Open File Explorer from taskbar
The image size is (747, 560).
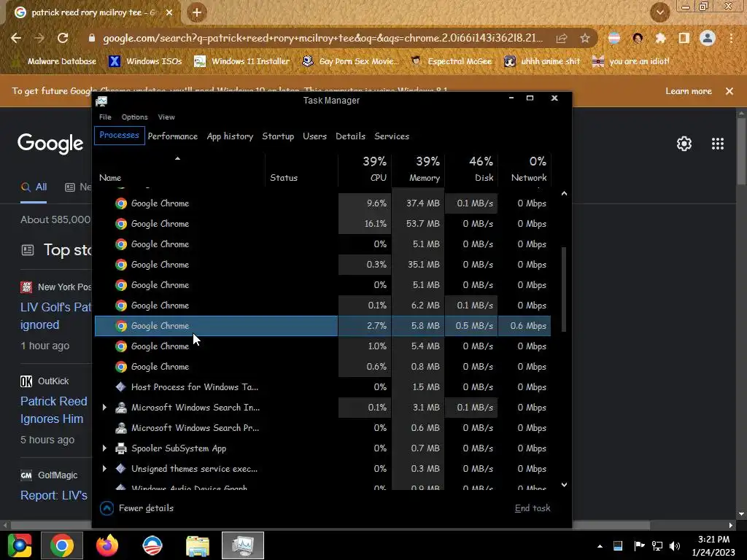pyautogui.click(x=198, y=545)
